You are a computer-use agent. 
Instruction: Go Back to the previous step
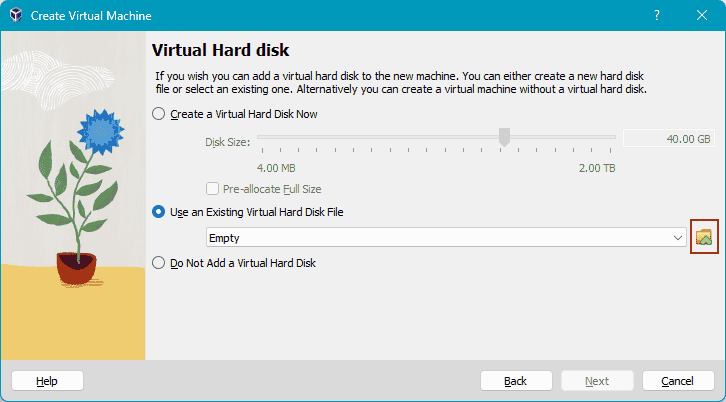tap(516, 381)
